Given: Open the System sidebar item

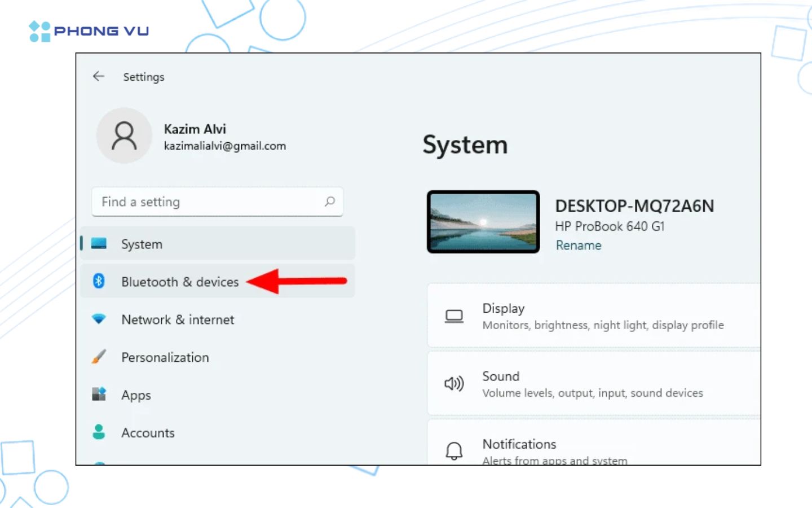Looking at the screenshot, I should tap(142, 244).
